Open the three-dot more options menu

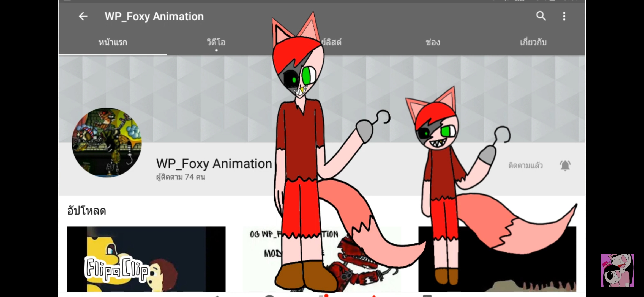(564, 16)
